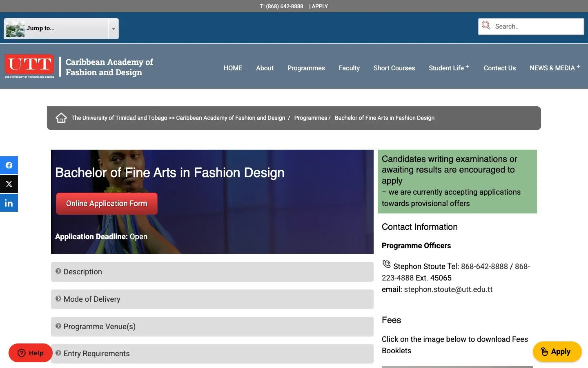588x368 pixels.
Task: Open Caribbean Academy of Fashion and Design breadcrumb
Action: coord(231,118)
